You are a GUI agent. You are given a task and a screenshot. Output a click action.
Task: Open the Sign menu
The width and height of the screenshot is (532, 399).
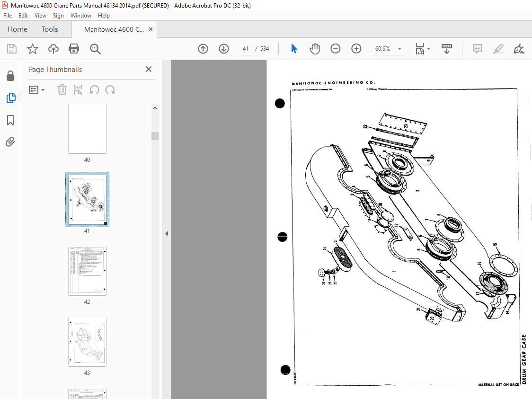pos(58,16)
